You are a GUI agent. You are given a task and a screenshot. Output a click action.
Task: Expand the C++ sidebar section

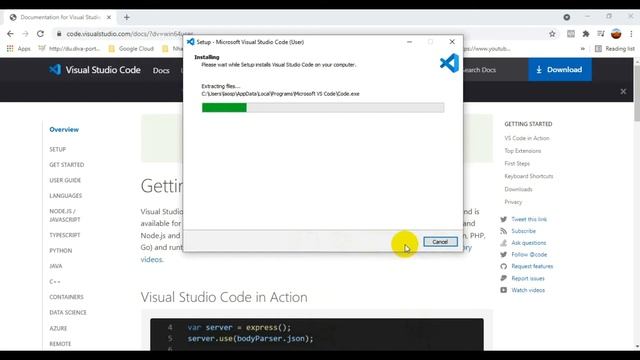tap(55, 282)
